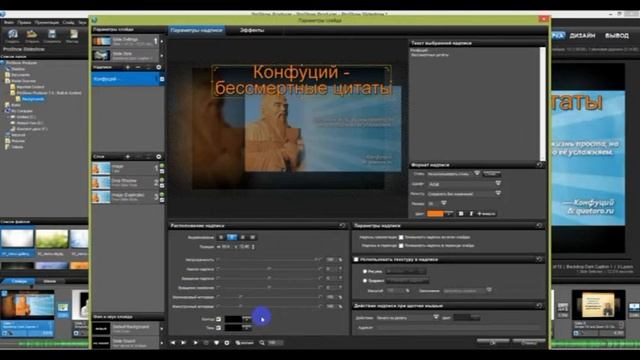Open the Arial font dropdown
The height and width of the screenshot is (360, 640).
point(464,184)
